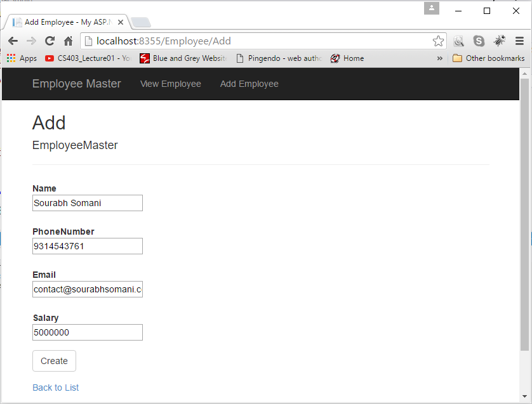Open the Pingendo web authoring bookmark
Screen dimensions: 532x404
point(279,58)
